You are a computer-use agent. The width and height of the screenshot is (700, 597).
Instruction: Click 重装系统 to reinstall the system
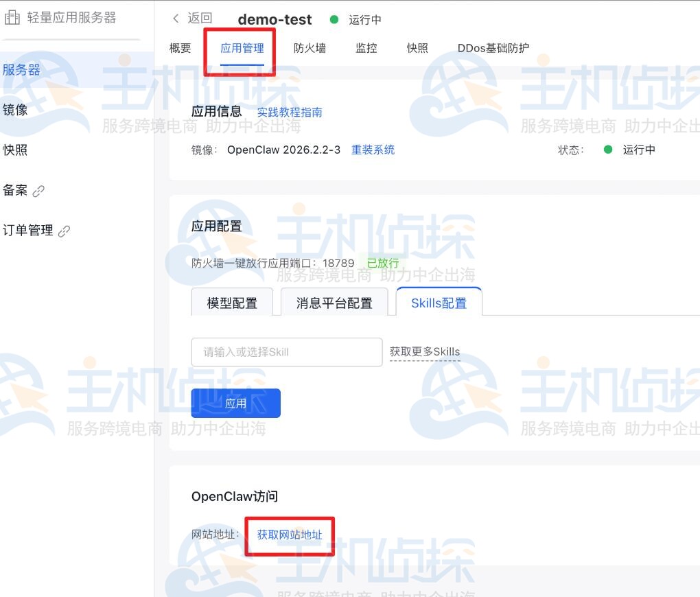pos(373,150)
